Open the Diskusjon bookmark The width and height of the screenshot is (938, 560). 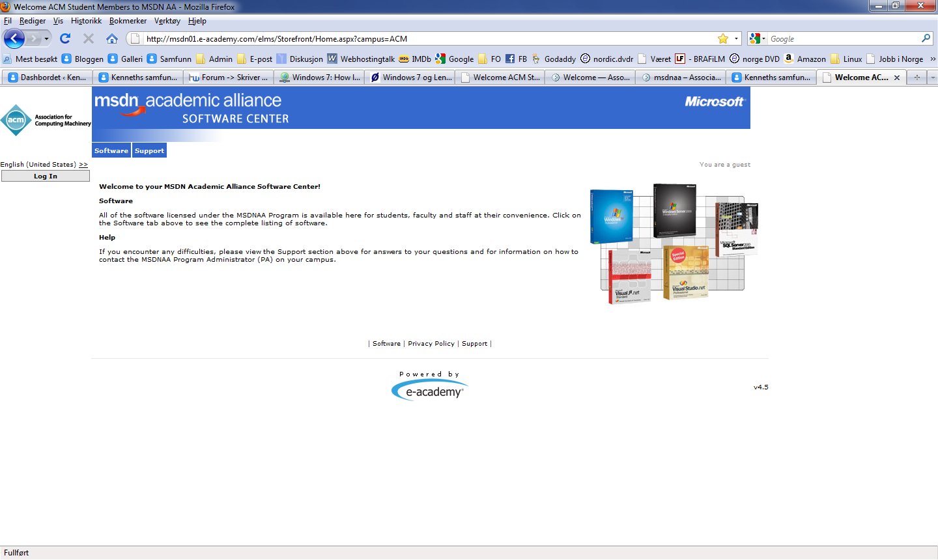click(x=300, y=59)
